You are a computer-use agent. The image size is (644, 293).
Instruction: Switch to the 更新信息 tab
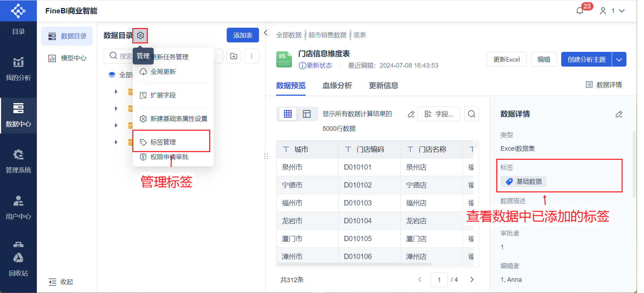tap(384, 86)
